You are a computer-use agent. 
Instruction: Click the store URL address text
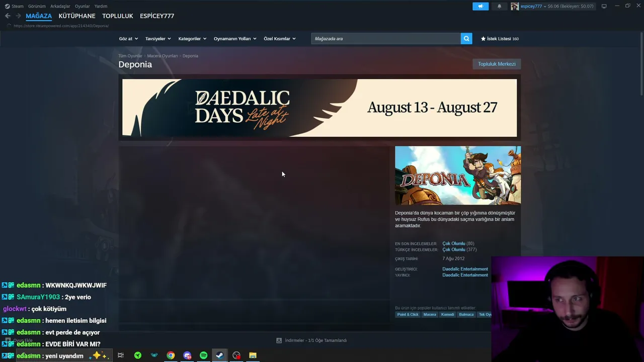61,26
